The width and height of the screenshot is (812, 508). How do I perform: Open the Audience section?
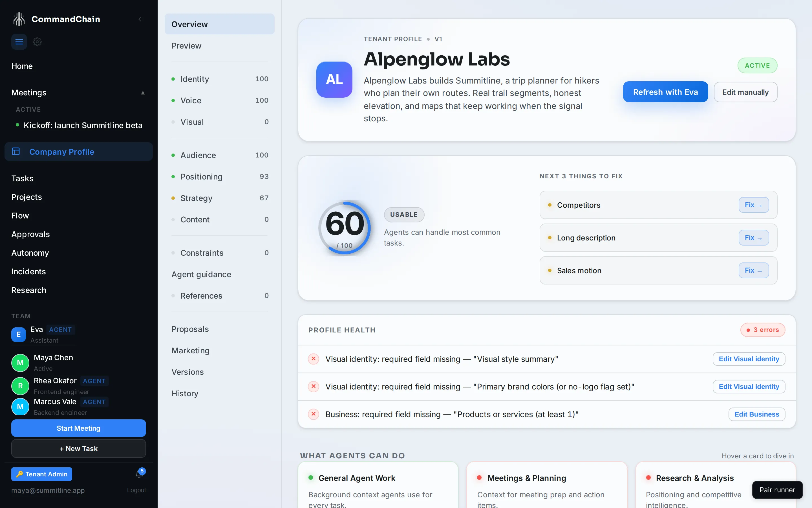point(219,155)
